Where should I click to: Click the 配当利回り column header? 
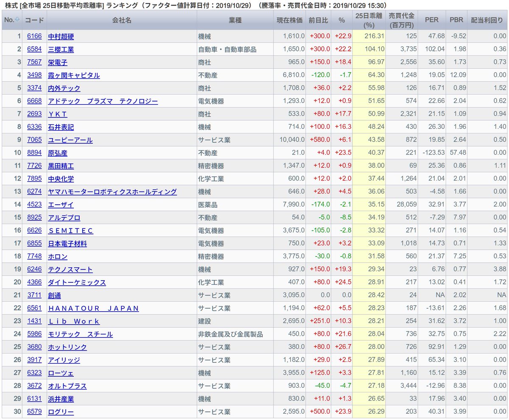pos(488,20)
